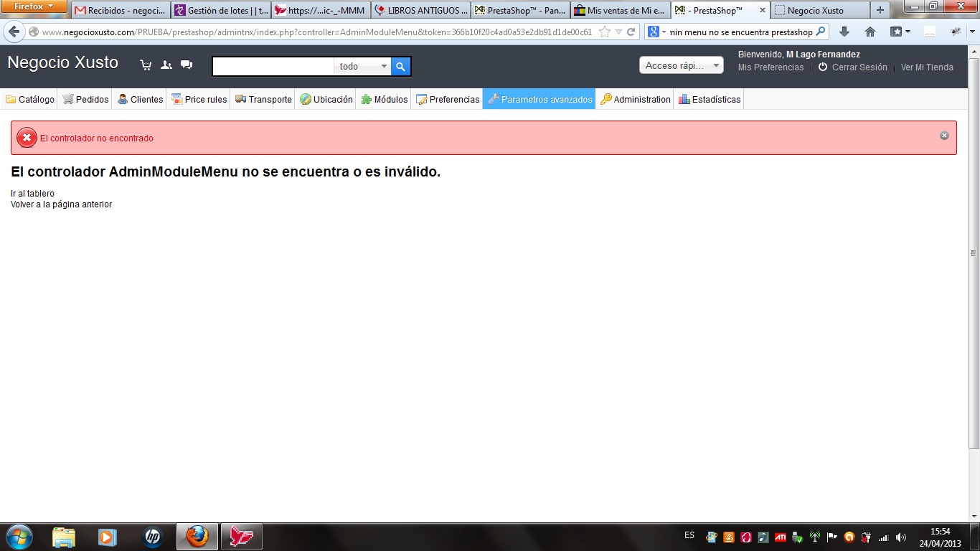Viewport: 980px width, 551px height.
Task: Open the search scope dropdown showing 'todo'
Action: pos(362,67)
